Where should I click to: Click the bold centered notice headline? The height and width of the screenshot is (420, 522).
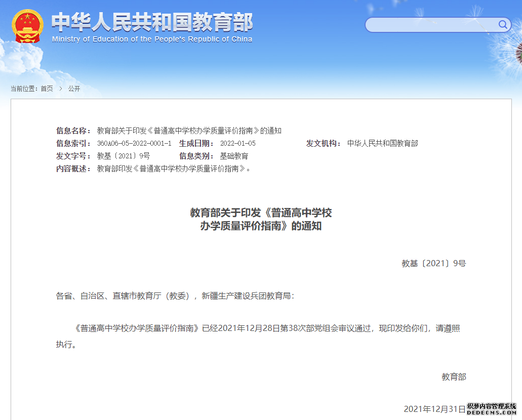point(261,219)
